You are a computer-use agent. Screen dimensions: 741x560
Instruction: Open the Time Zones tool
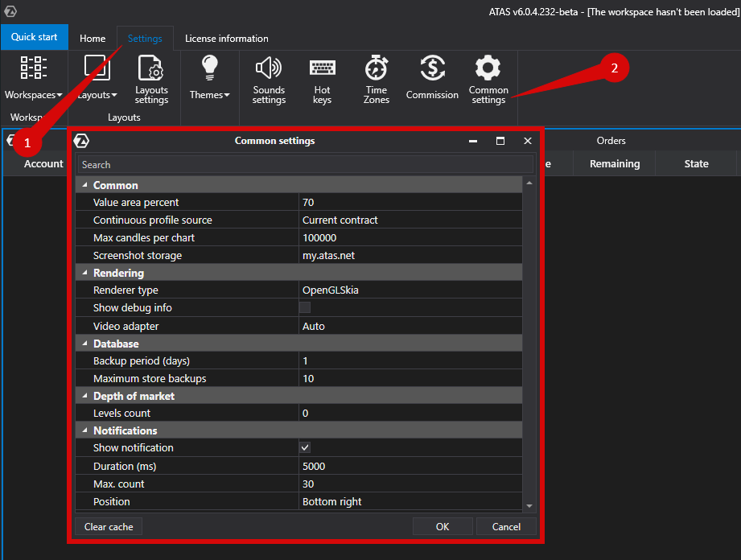click(x=375, y=76)
